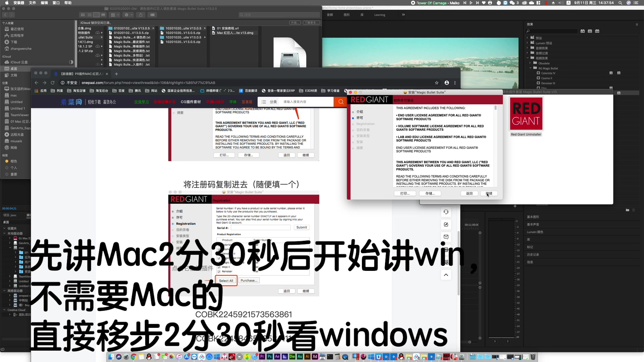The width and height of the screenshot is (644, 362).
Task: Click the 图形 tab in right panel
Action: [346, 15]
